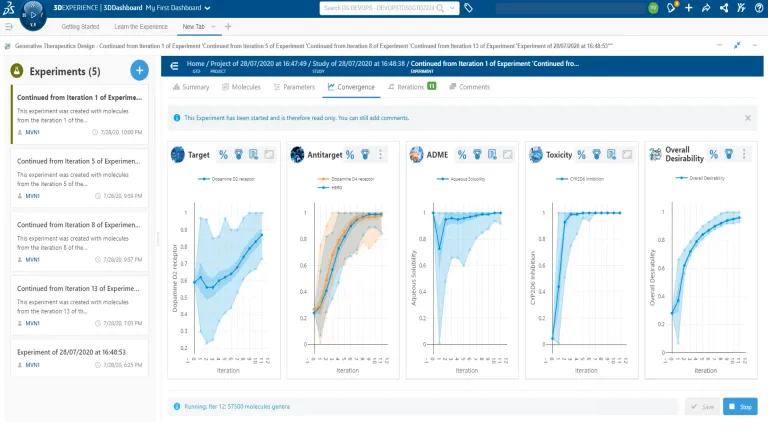
Task: Switch to the Molecules tab
Action: 240,87
